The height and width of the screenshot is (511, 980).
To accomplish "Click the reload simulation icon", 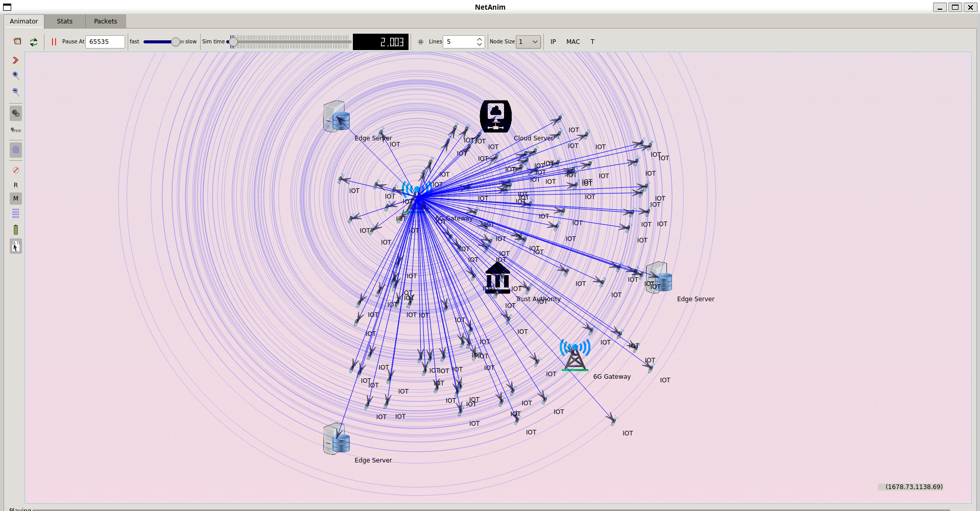I will pyautogui.click(x=34, y=42).
